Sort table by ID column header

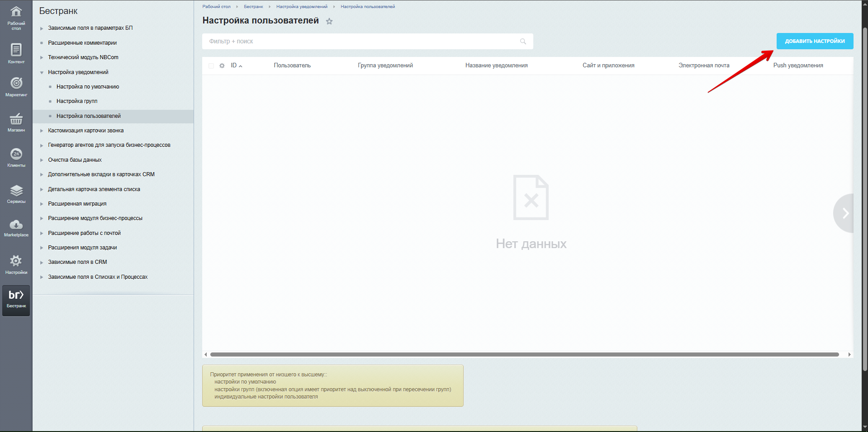click(234, 66)
